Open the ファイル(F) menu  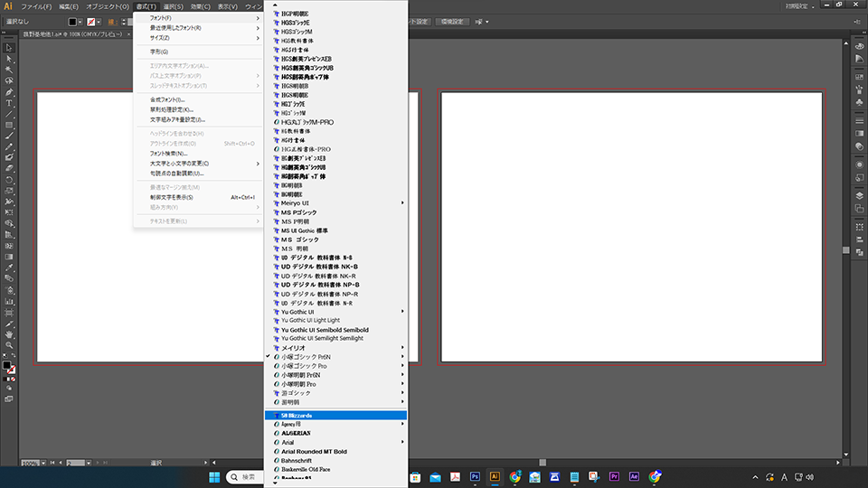tap(37, 6)
